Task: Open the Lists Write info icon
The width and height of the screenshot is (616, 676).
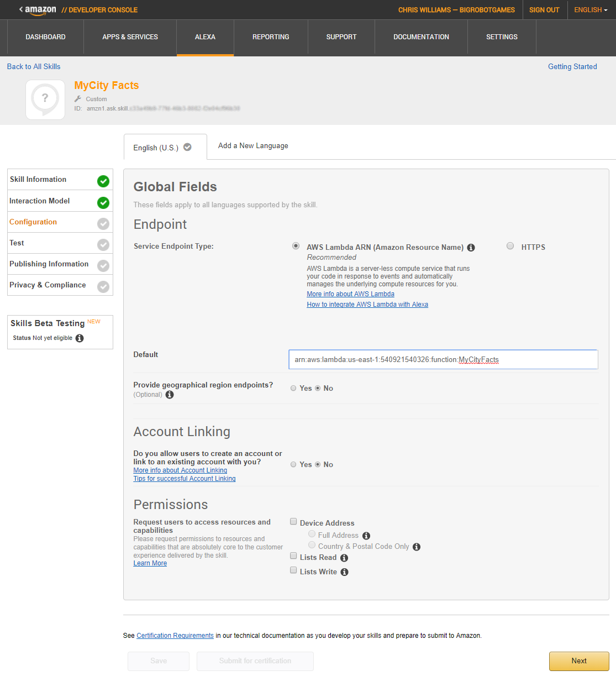Action: [x=344, y=572]
